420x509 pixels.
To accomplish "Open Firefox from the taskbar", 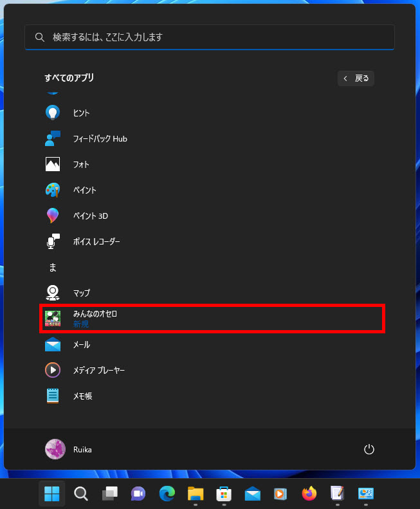I will 309,494.
